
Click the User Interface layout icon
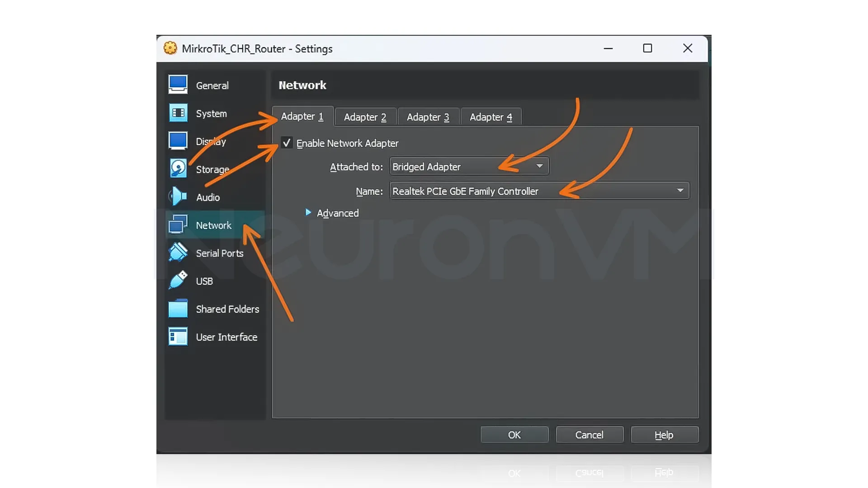click(178, 337)
